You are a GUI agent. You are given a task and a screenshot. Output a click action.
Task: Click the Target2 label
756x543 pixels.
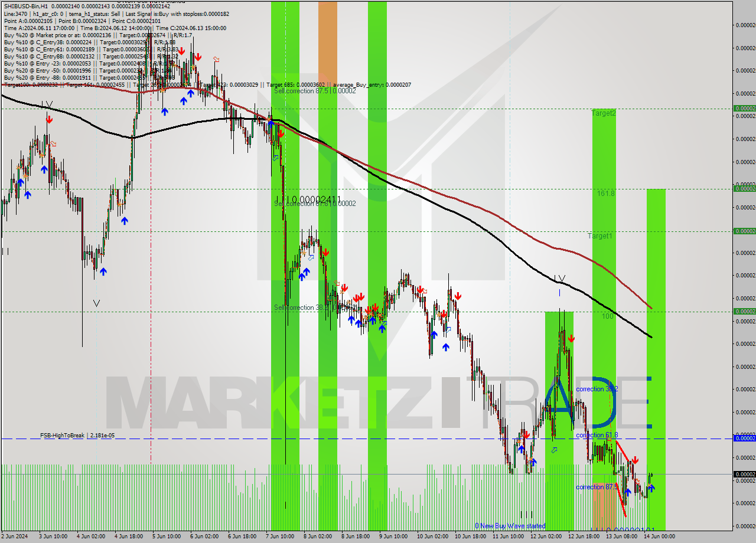click(604, 113)
